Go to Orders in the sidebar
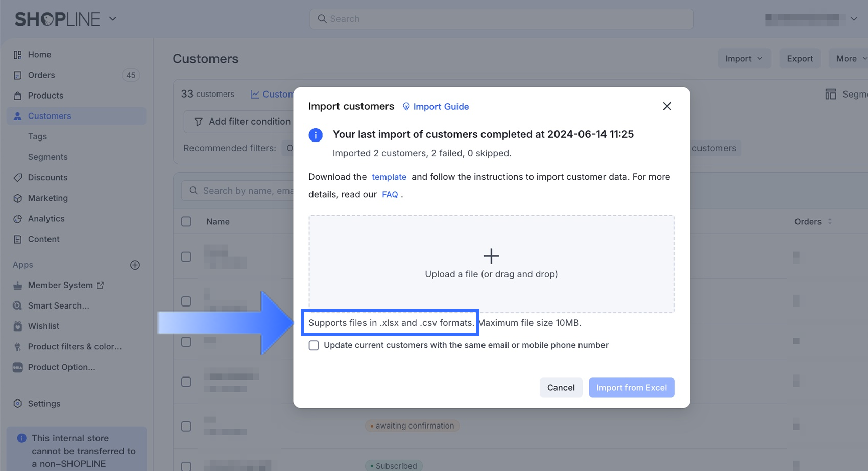868x471 pixels. 41,75
